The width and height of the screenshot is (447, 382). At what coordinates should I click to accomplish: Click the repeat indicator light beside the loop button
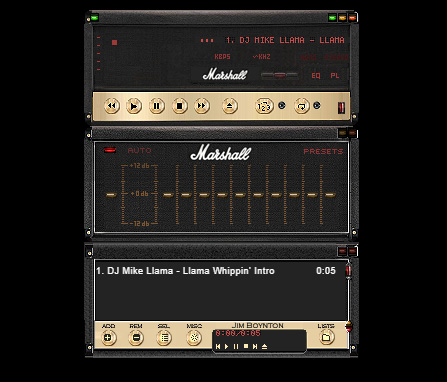(x=317, y=106)
